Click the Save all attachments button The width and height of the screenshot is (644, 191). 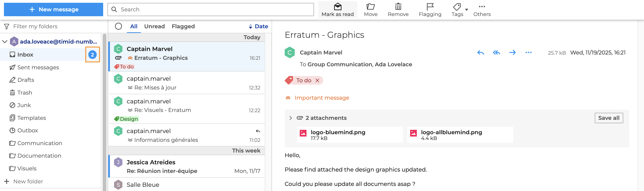(609, 118)
